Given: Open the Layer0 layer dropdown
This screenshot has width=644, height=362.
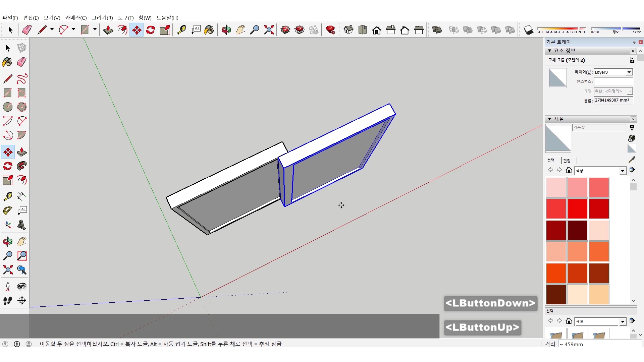Looking at the screenshot, I should point(629,72).
